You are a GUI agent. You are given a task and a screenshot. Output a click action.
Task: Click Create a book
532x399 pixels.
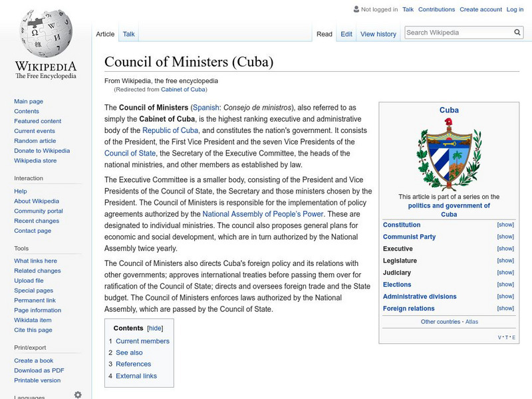(x=34, y=360)
